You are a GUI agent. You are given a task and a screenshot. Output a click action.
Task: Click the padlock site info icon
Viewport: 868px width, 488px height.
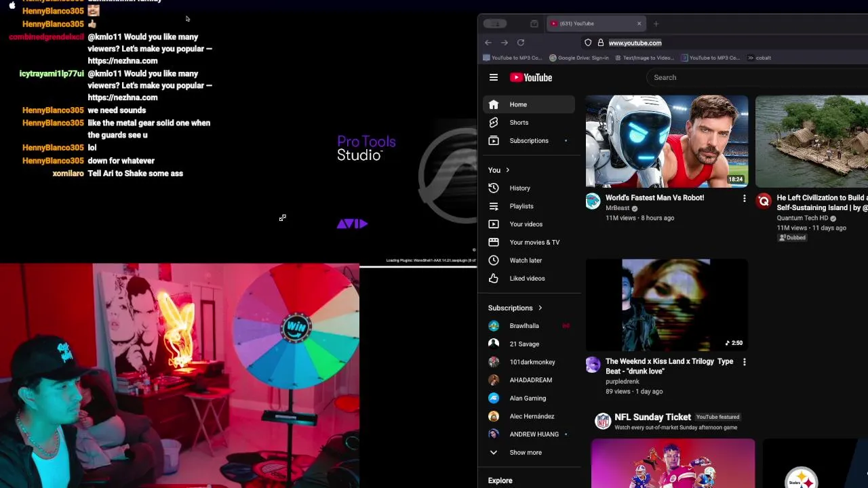pyautogui.click(x=600, y=43)
